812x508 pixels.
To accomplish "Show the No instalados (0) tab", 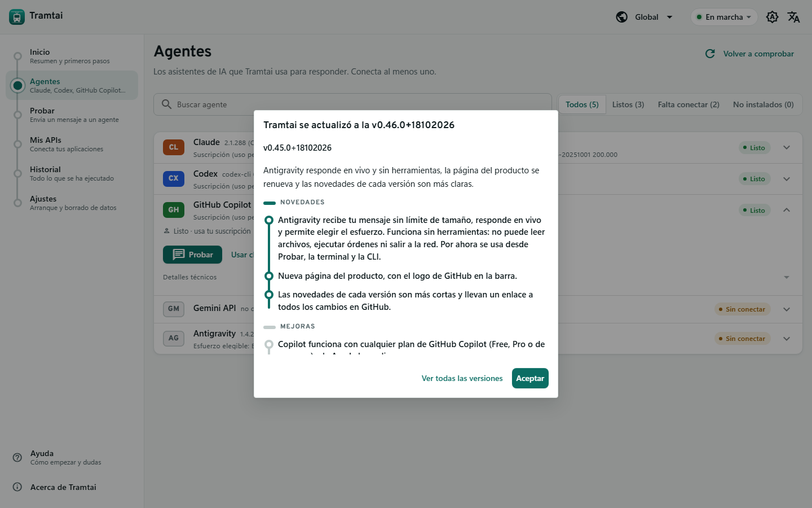I will (763, 104).
